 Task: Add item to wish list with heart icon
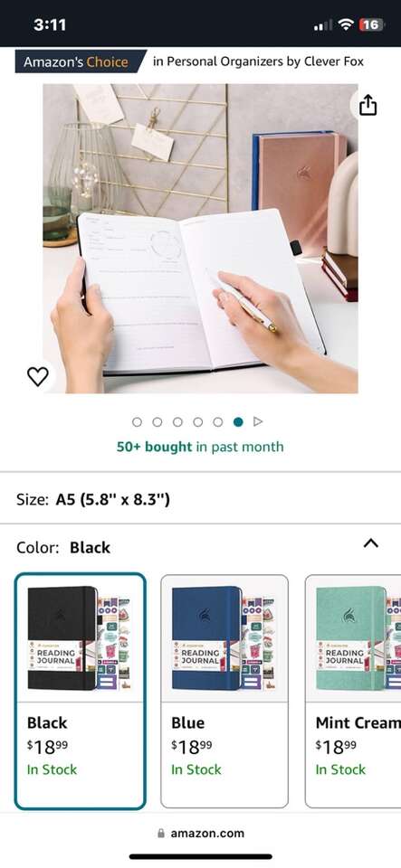[x=38, y=376]
